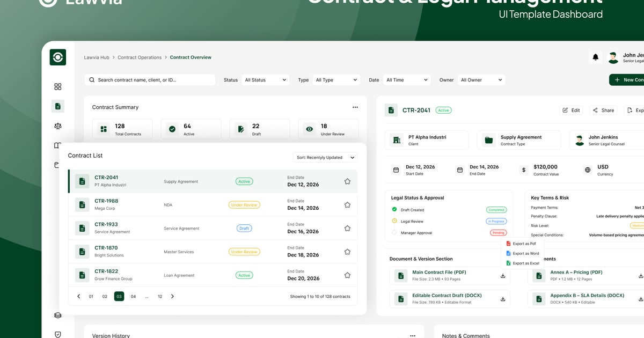Open the CTR-1870 Bright Solutions row
Image resolution: width=644 pixels, height=338 pixels.
pos(213,252)
